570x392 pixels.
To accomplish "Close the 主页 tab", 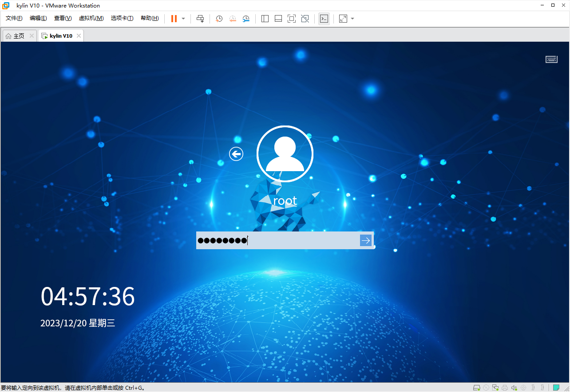I will pos(32,36).
